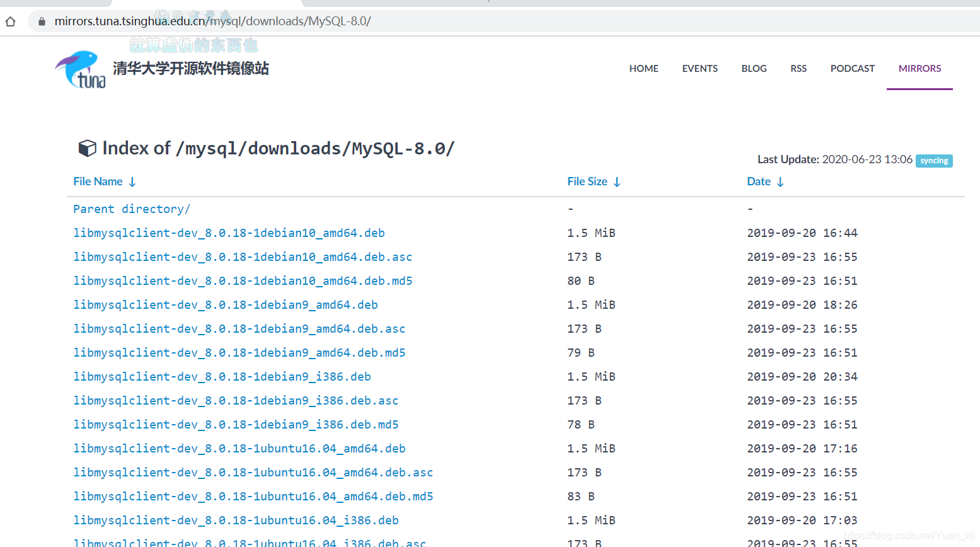This screenshot has height=547, width=980.
Task: Sort by Date arrow
Action: (x=780, y=182)
